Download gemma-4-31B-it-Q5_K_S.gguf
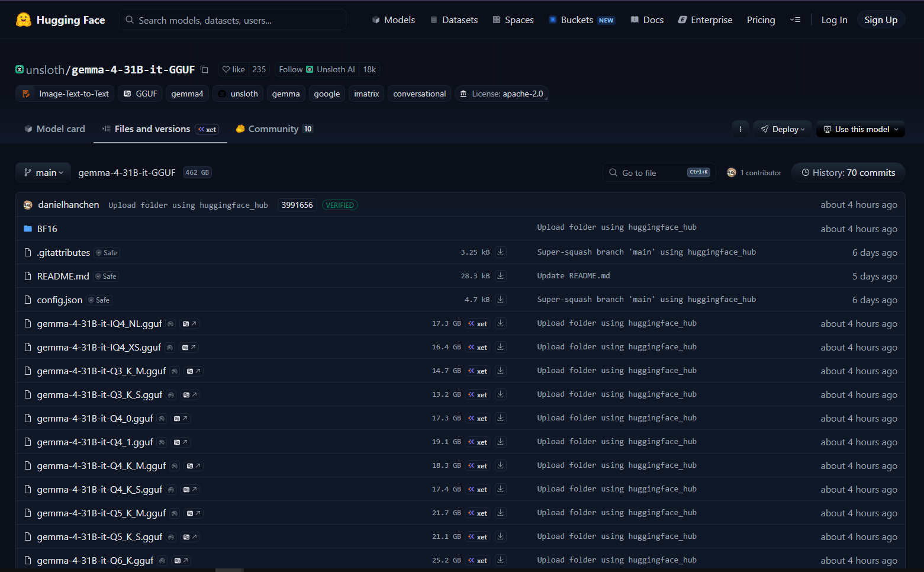This screenshot has width=924, height=572. coord(501,536)
